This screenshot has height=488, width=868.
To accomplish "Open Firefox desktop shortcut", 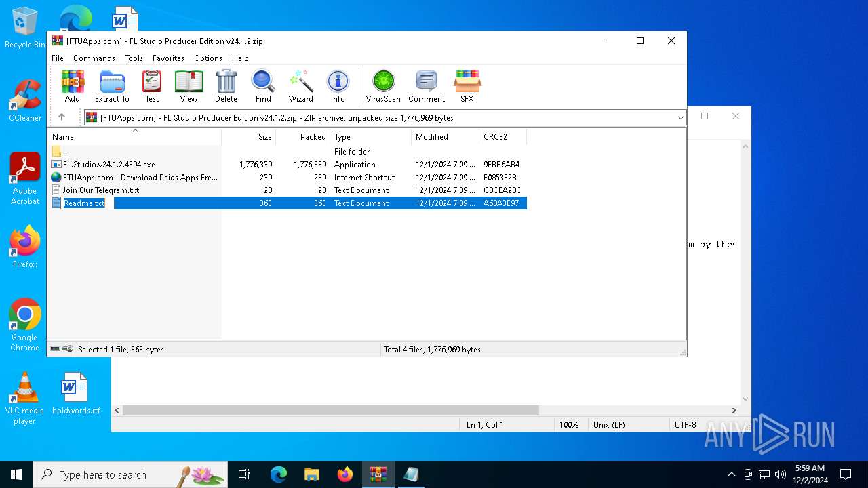I will click(x=25, y=247).
